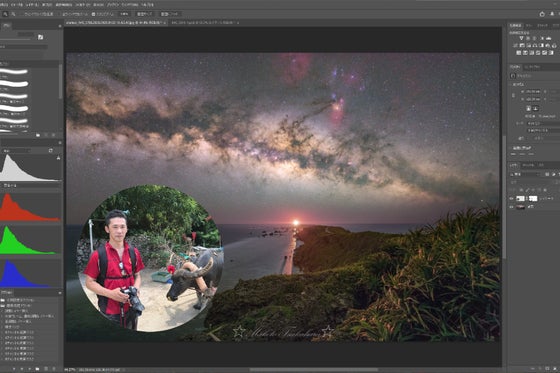The image size is (560, 373).
Task: Click the histogram cache warning triangle
Action: pyautogui.click(x=58, y=158)
